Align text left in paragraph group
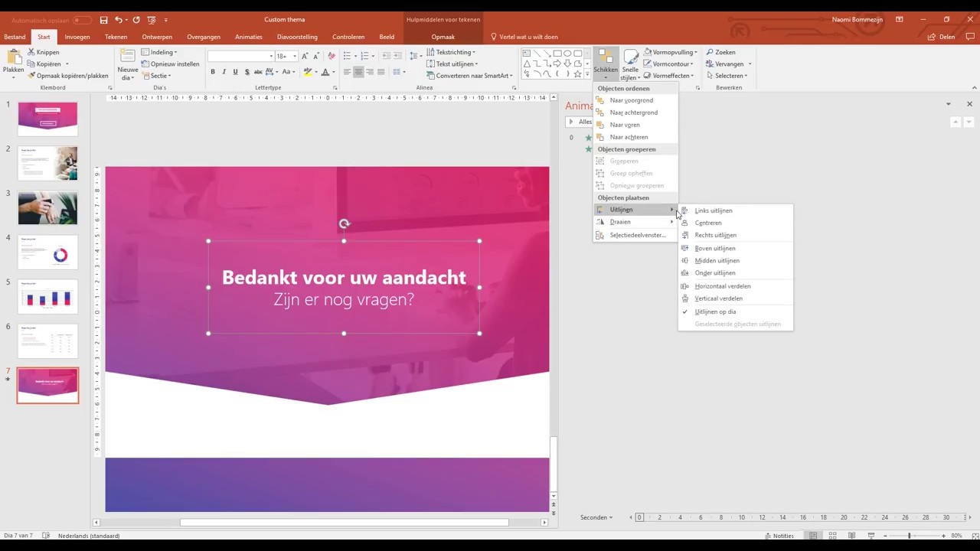Viewport: 980px width, 551px height. (347, 72)
